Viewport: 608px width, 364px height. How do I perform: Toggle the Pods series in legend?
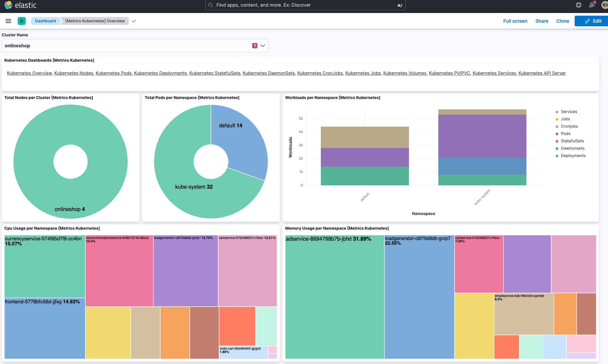[x=565, y=134]
